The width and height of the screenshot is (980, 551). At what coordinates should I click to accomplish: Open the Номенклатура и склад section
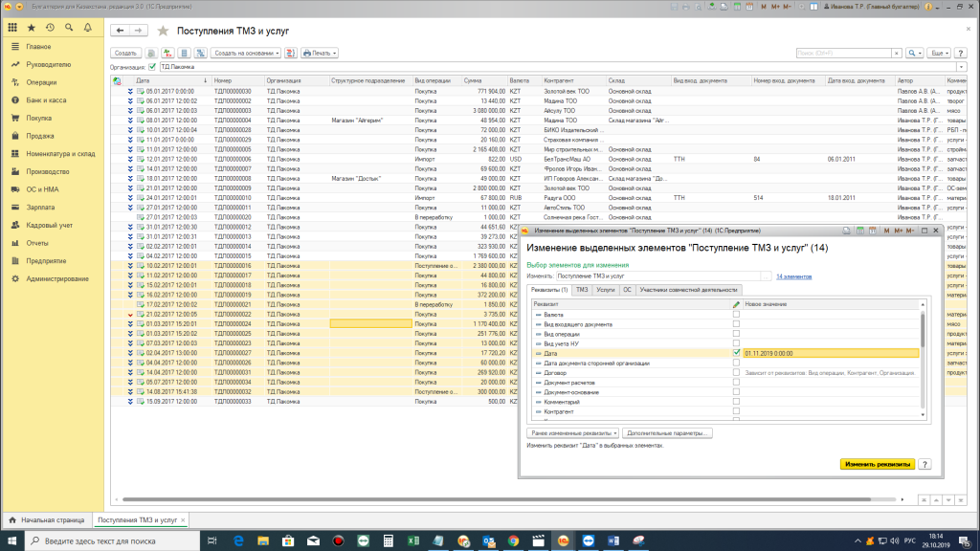pos(60,154)
